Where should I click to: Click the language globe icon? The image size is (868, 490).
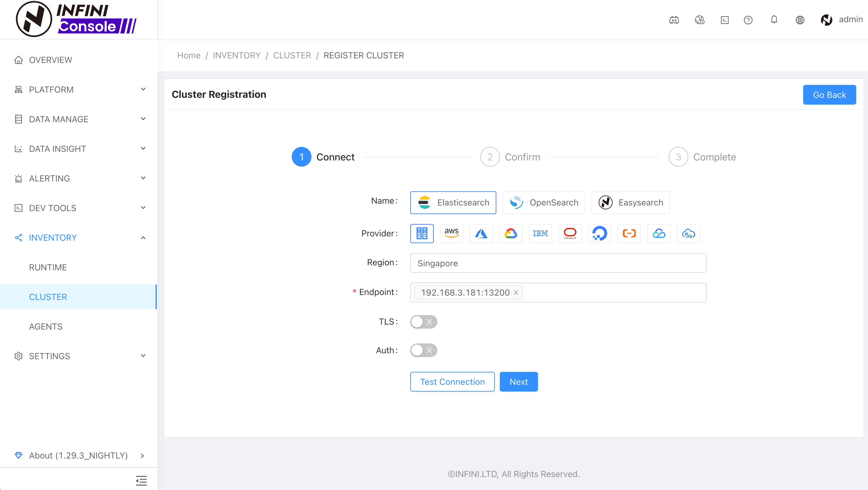tap(800, 20)
